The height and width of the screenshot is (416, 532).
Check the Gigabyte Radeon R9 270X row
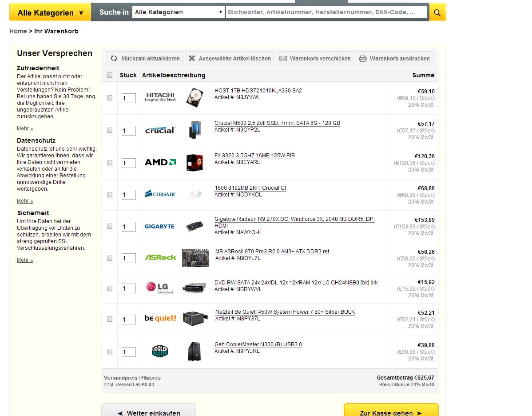click(x=110, y=226)
